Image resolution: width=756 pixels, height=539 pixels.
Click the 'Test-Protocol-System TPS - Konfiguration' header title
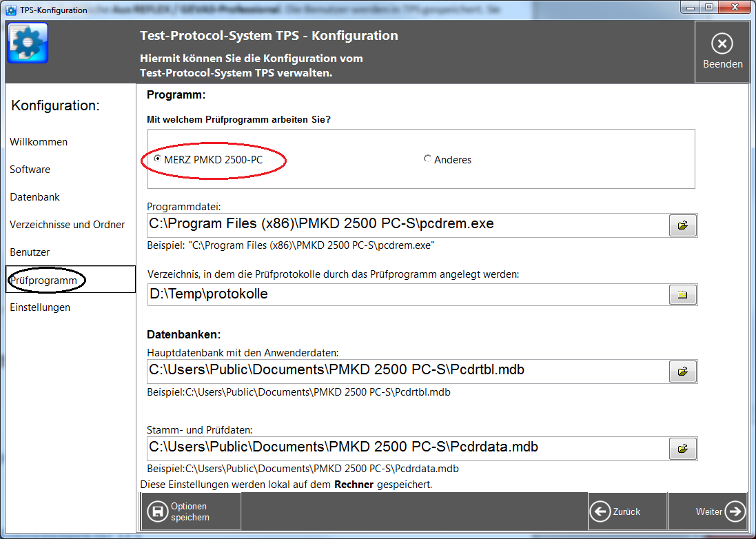pos(269,36)
